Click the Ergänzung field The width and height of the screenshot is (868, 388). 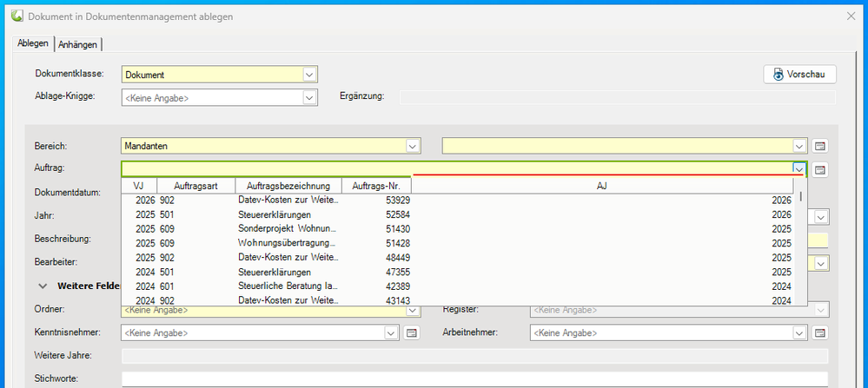[x=617, y=97]
